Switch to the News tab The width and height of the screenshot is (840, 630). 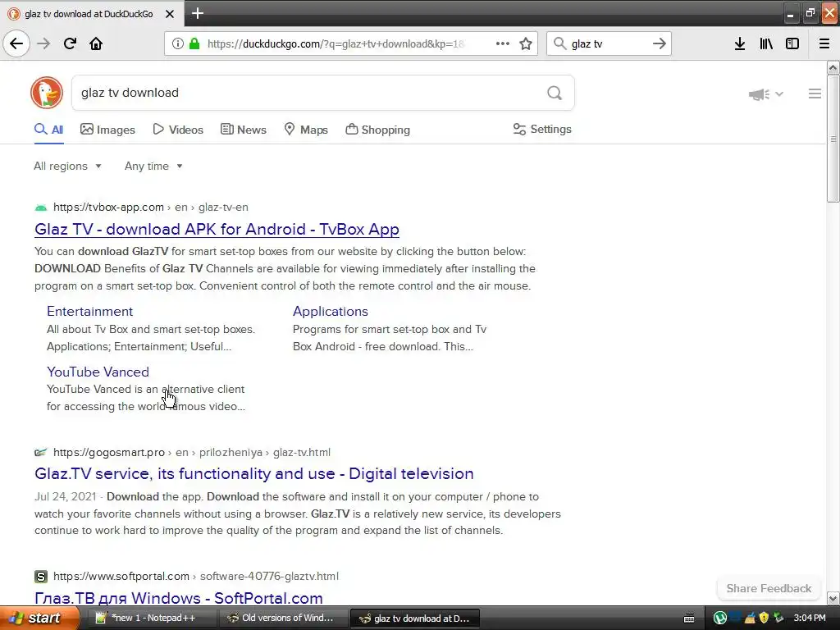(x=243, y=130)
